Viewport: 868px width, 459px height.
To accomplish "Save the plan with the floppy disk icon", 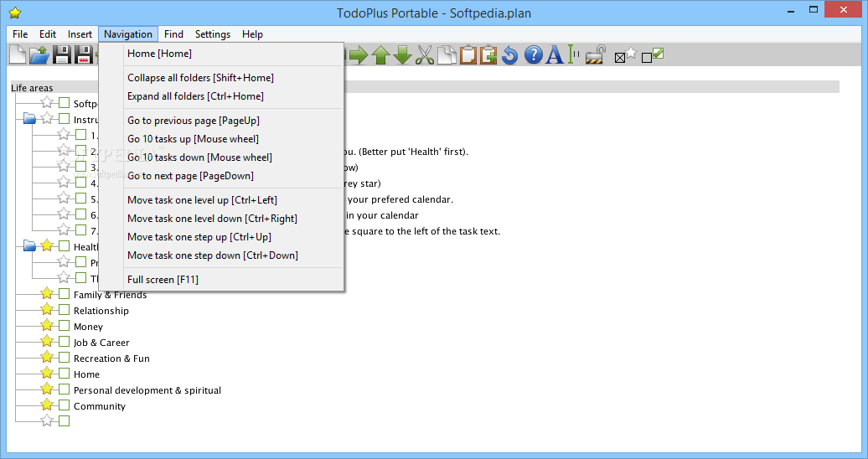I will tap(61, 54).
